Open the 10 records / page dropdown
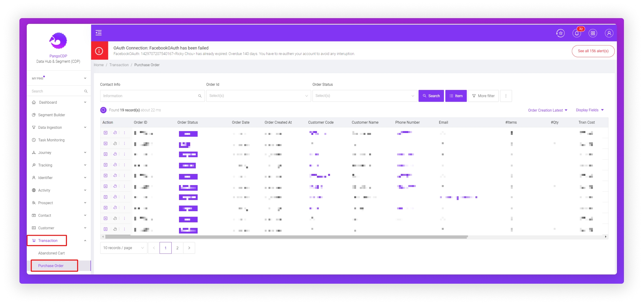The width and height of the screenshot is (644, 305). tap(123, 248)
